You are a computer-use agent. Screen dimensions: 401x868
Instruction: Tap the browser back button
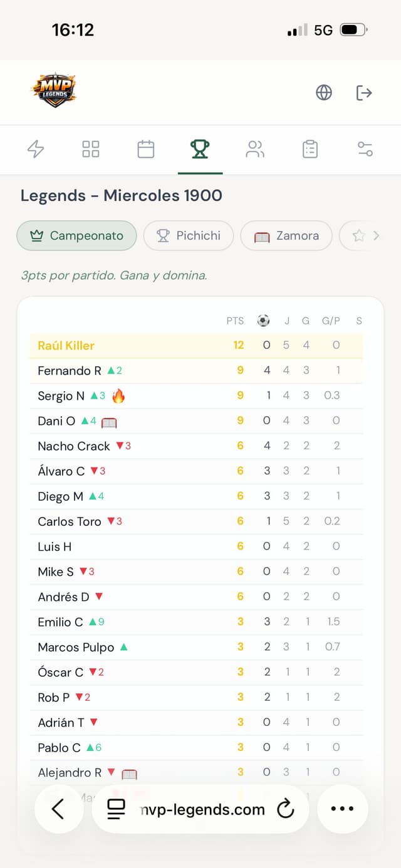tap(58, 809)
